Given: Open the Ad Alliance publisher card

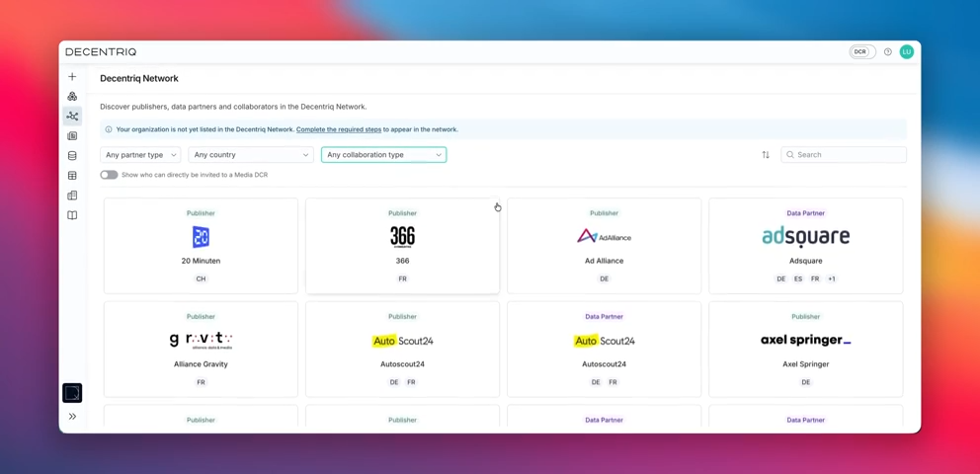Looking at the screenshot, I should [604, 246].
